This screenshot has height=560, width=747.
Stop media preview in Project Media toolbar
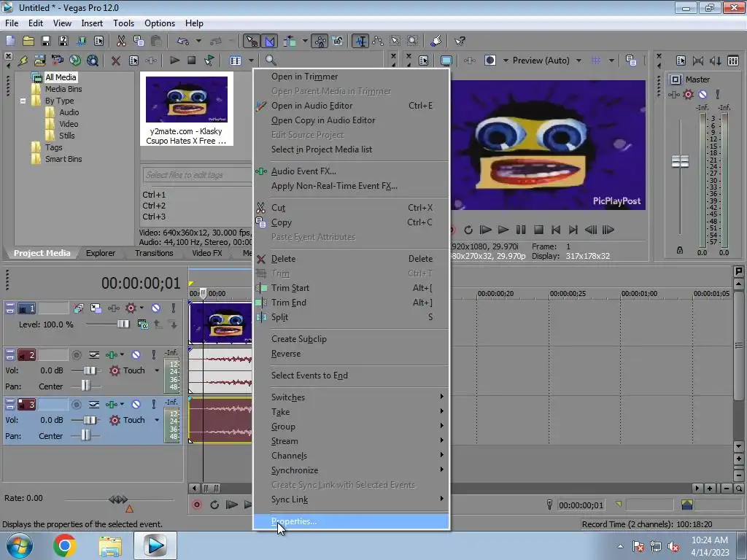[x=192, y=60]
